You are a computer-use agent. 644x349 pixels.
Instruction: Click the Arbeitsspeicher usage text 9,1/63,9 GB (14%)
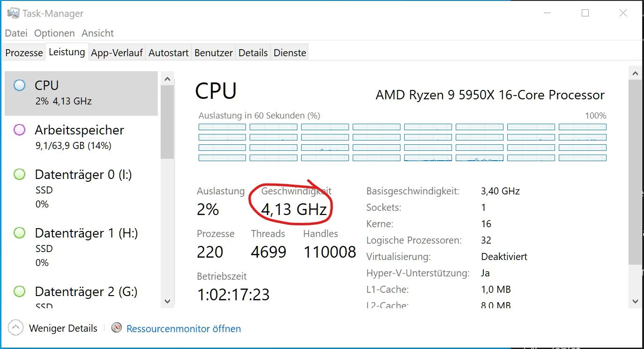(73, 146)
